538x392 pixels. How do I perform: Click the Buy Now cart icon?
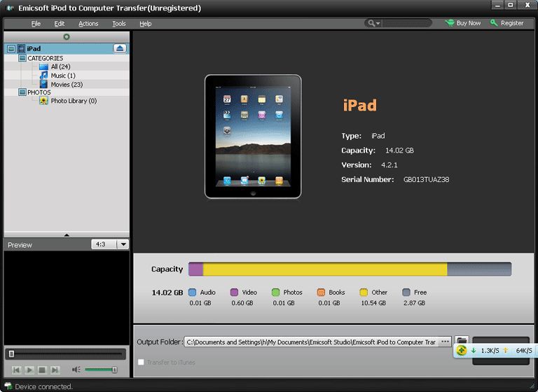point(450,23)
